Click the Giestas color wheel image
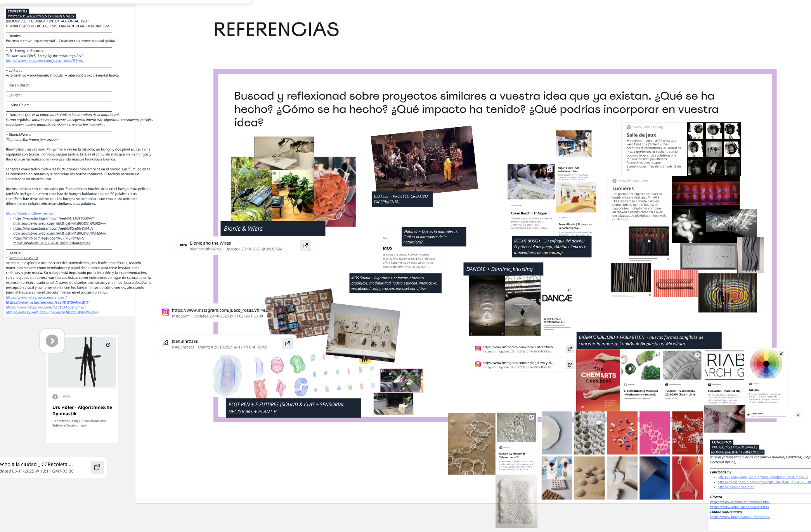The image size is (811, 532). [x=766, y=364]
